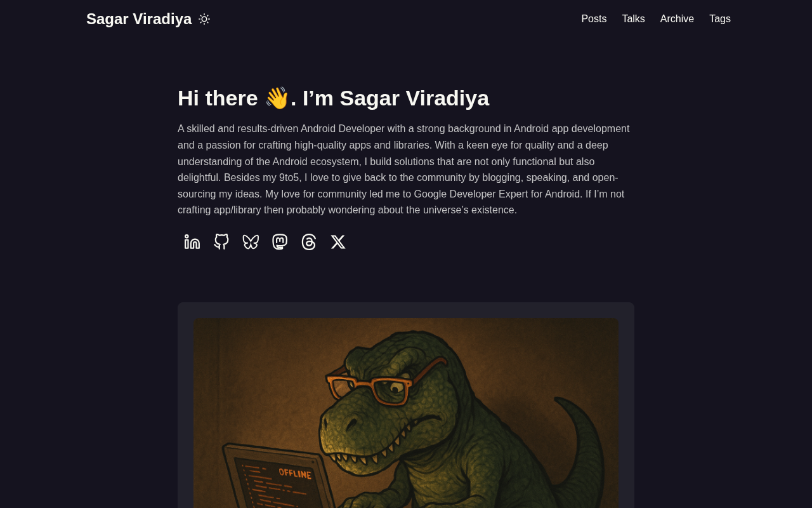Open the dinosaur cover image post
The width and height of the screenshot is (812, 508).
pyautogui.click(x=406, y=413)
